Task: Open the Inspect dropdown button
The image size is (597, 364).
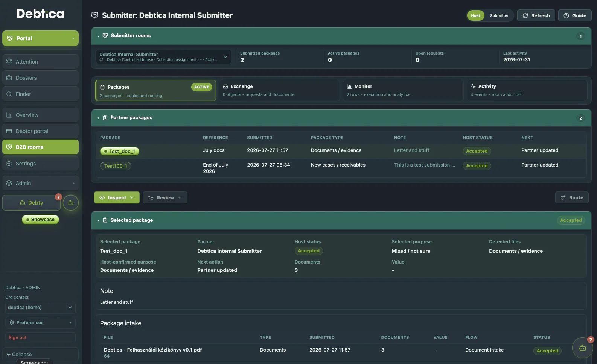Action: click(117, 197)
